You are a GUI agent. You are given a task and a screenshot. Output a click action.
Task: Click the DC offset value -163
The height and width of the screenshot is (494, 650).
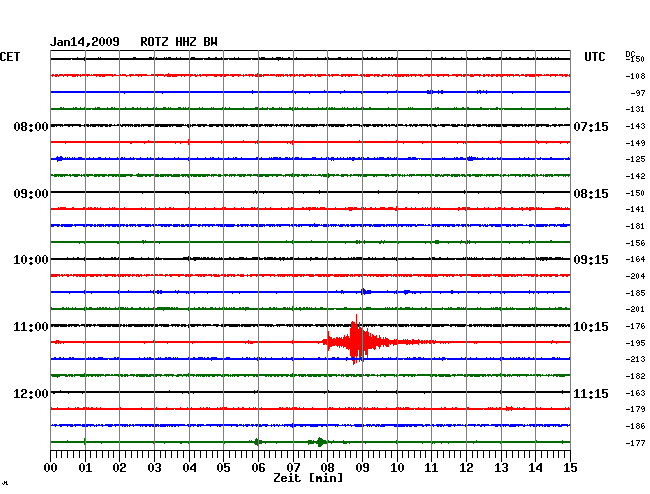[x=635, y=393]
